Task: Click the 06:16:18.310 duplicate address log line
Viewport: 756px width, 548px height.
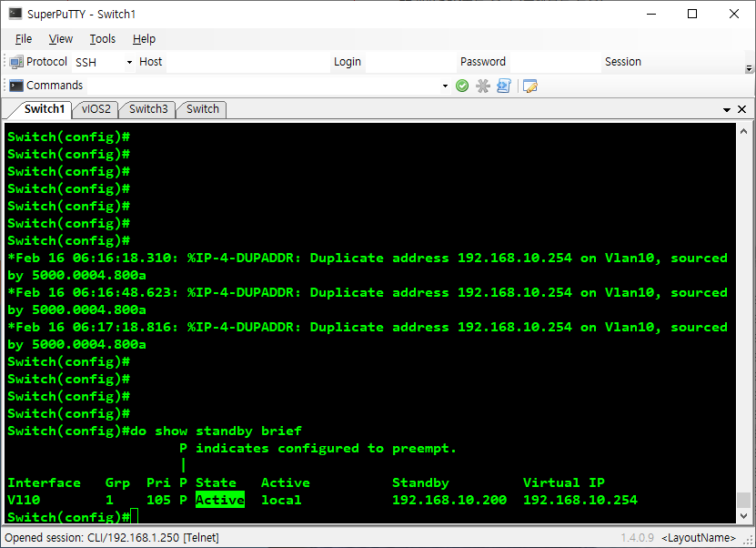Action: click(x=368, y=267)
